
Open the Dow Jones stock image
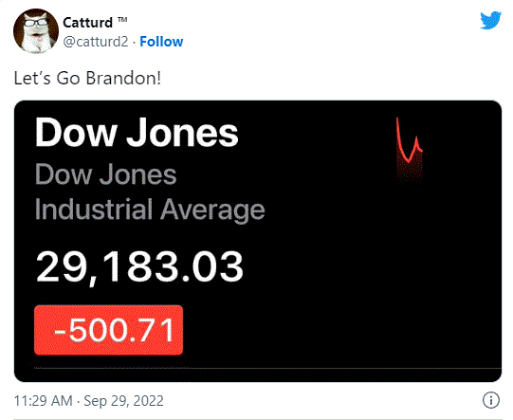258,241
